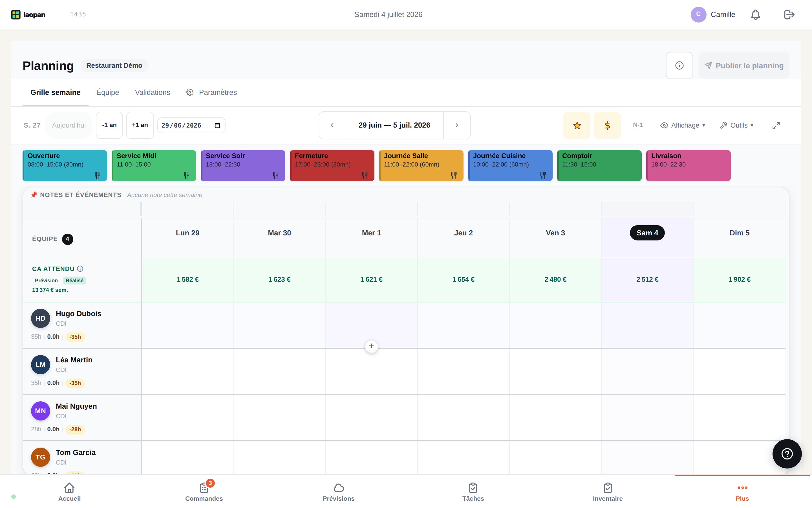
Task: Click the 1 582 € forecast value
Action: (x=187, y=279)
